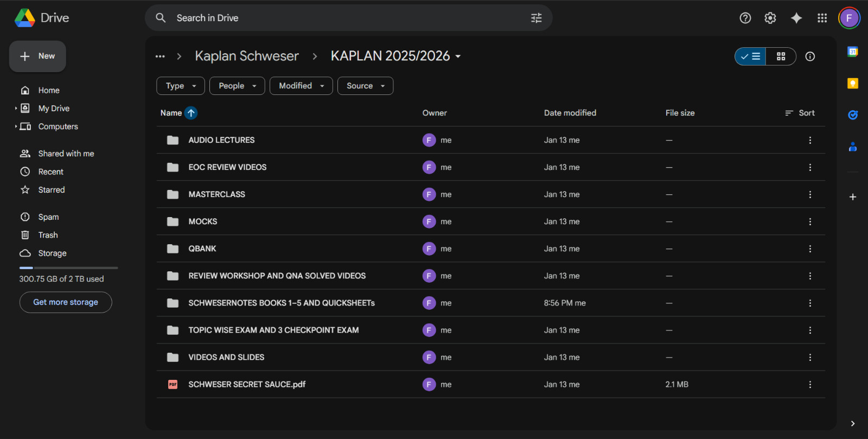
Task: Sort by the Name column header
Action: [171, 113]
